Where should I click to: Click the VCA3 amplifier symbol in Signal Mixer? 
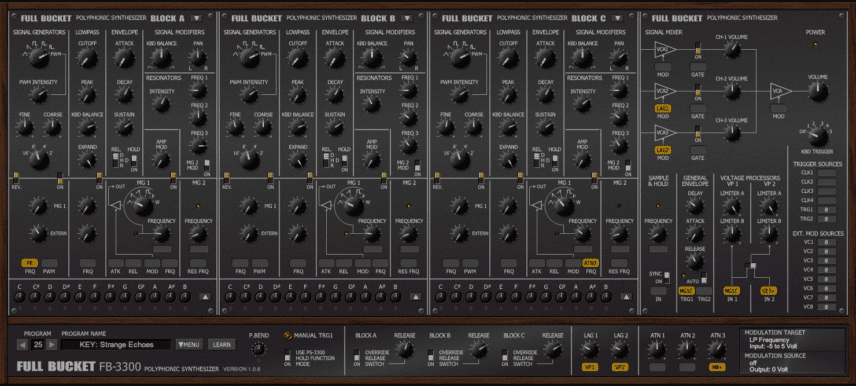pos(665,132)
